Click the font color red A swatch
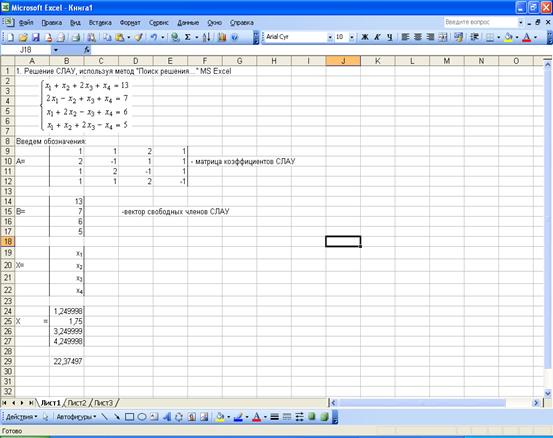This screenshot has width=553, height=438. point(526,37)
